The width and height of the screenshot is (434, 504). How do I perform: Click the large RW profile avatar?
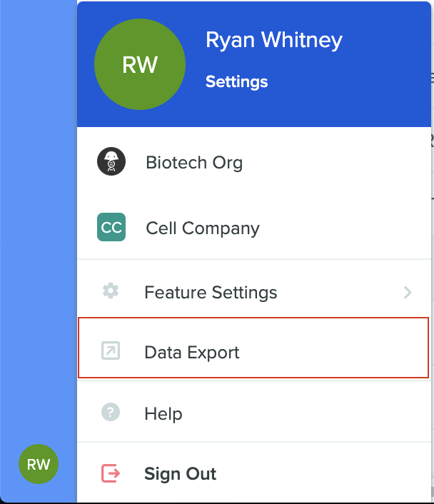pyautogui.click(x=140, y=64)
